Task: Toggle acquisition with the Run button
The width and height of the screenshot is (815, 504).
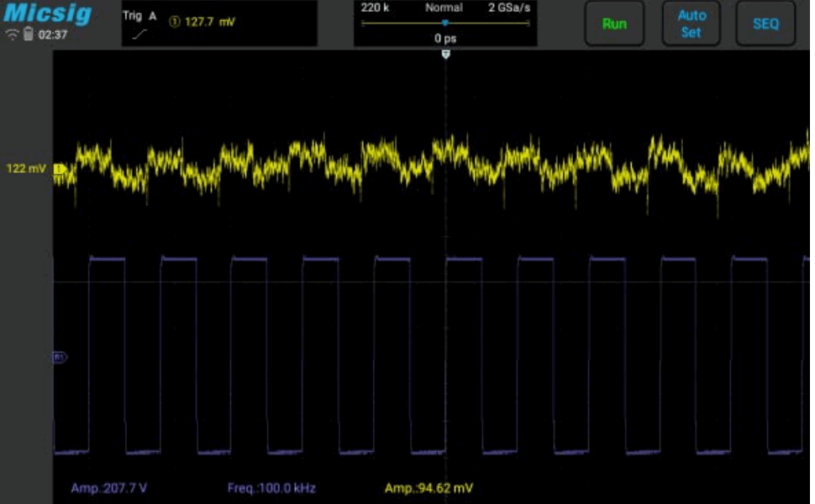Action: coord(614,24)
